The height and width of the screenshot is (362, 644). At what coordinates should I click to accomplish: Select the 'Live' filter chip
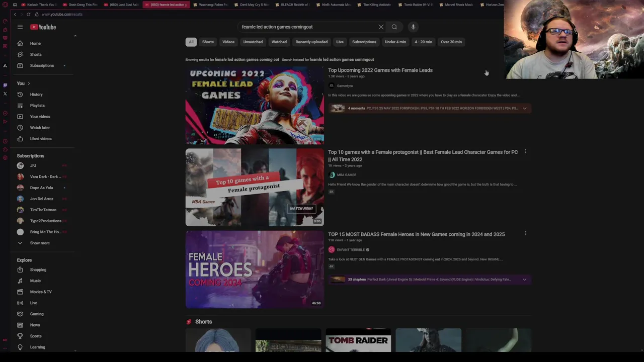[x=340, y=42]
